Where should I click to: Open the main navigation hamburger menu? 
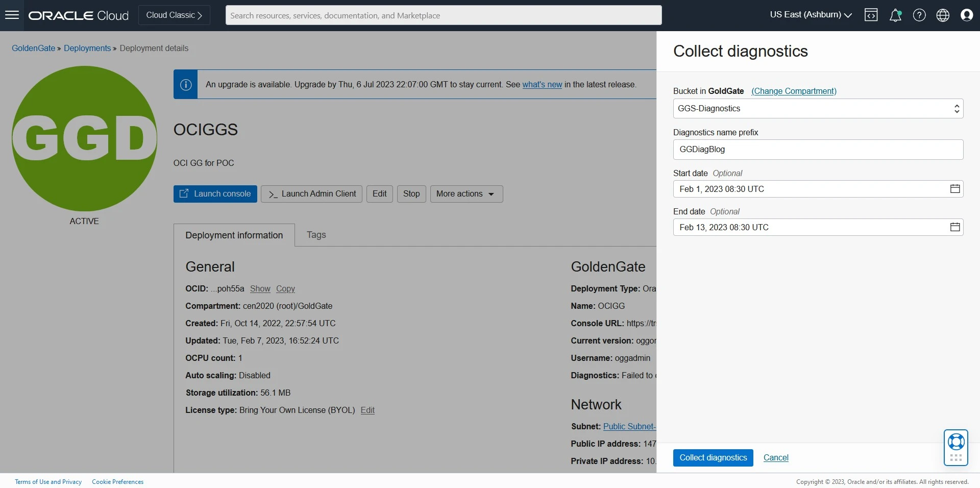12,15
